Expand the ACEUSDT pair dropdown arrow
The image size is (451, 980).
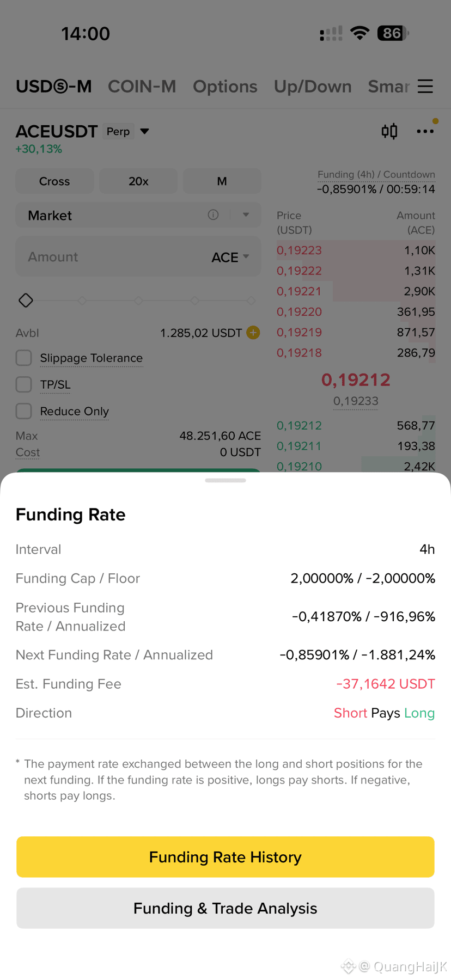click(144, 131)
